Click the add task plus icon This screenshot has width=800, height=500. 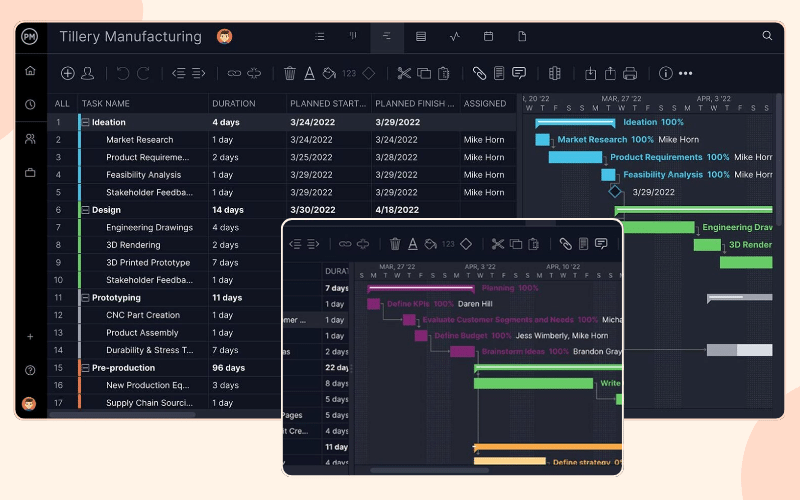[x=67, y=73]
